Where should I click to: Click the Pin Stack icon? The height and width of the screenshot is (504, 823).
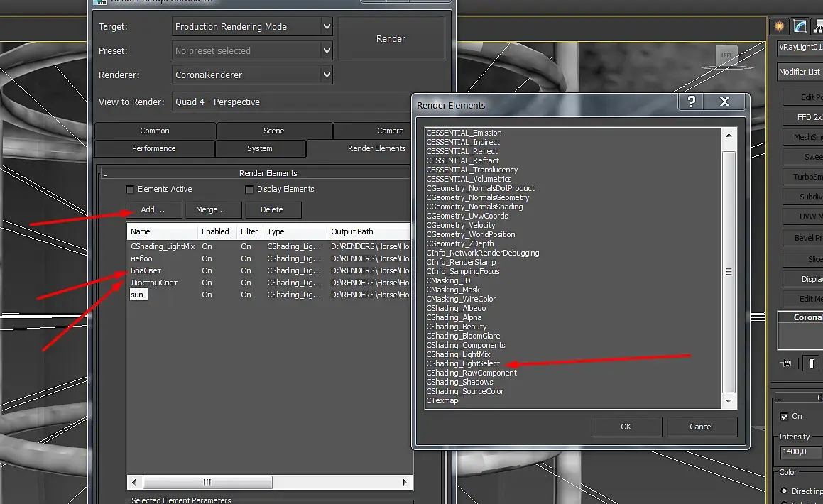point(786,363)
